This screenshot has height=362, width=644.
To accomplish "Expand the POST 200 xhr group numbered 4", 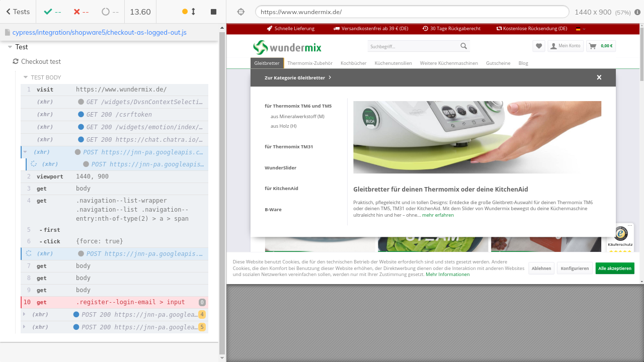I will tap(24, 315).
